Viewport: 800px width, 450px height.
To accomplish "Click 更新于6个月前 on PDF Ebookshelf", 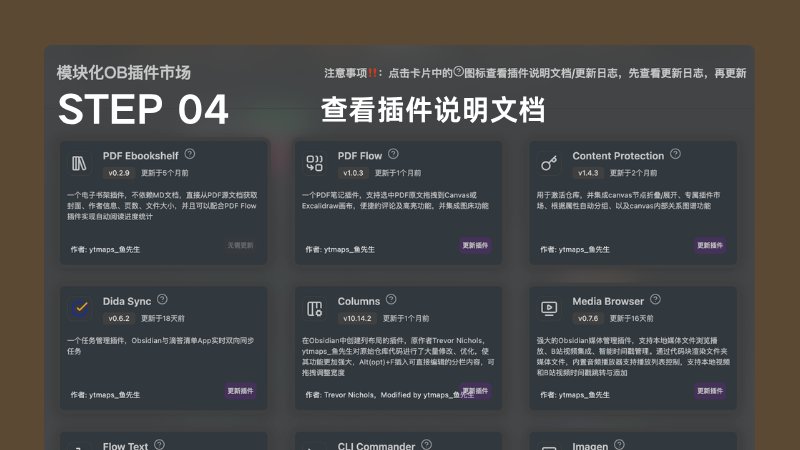I will [x=165, y=173].
